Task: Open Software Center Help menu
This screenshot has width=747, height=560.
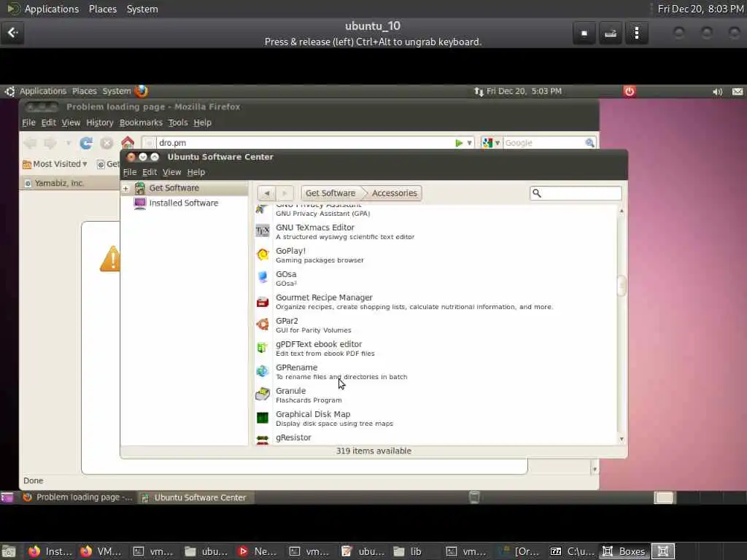Action: point(196,172)
